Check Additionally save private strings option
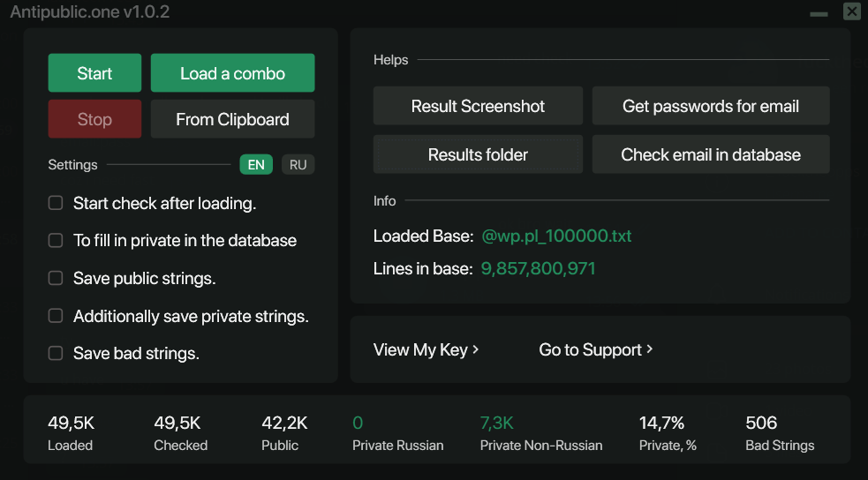This screenshot has height=480, width=868. [x=56, y=315]
